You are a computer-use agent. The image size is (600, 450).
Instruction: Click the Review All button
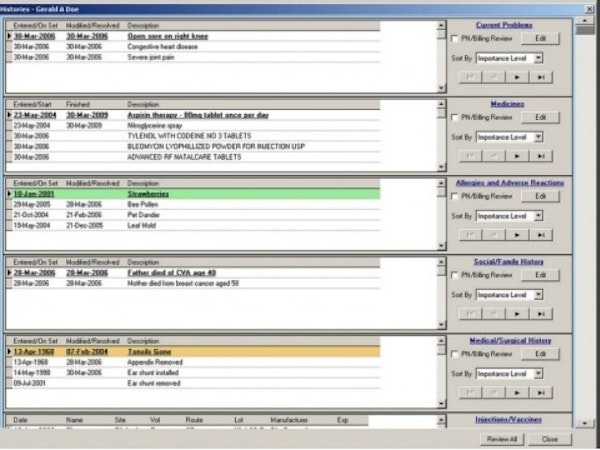point(499,438)
